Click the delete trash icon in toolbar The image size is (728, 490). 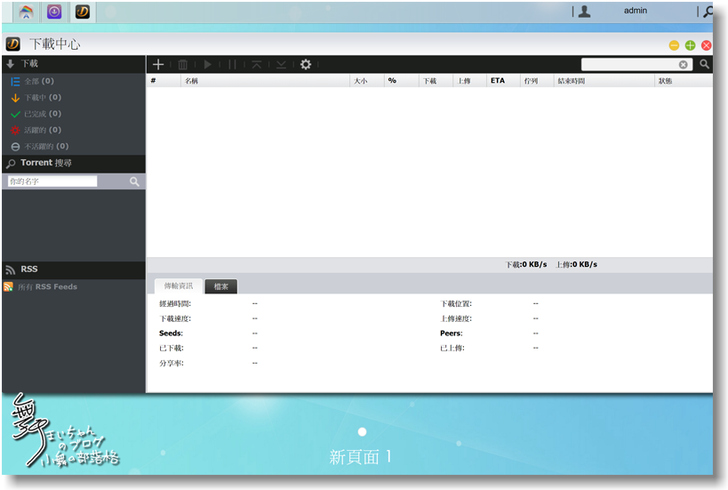(183, 64)
